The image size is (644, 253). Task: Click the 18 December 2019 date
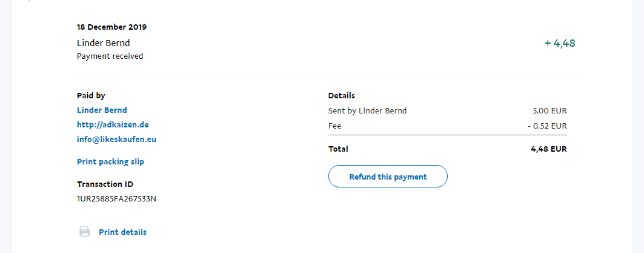[x=111, y=27]
